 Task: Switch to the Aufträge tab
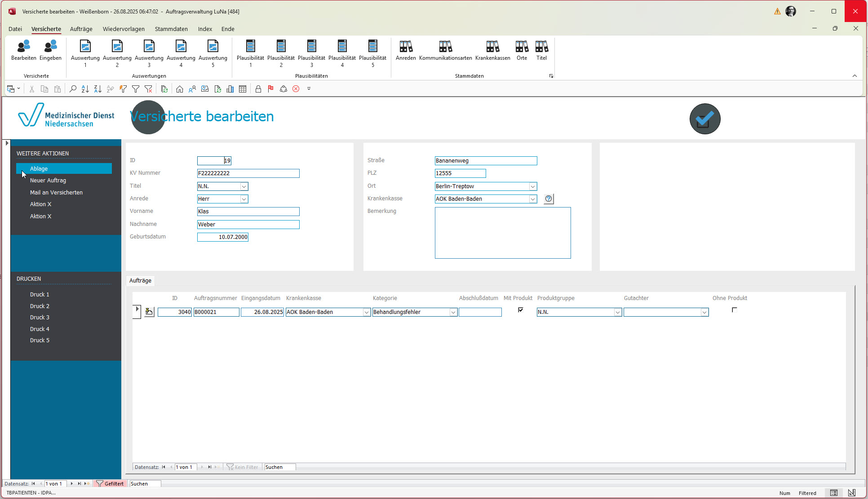[x=140, y=281]
